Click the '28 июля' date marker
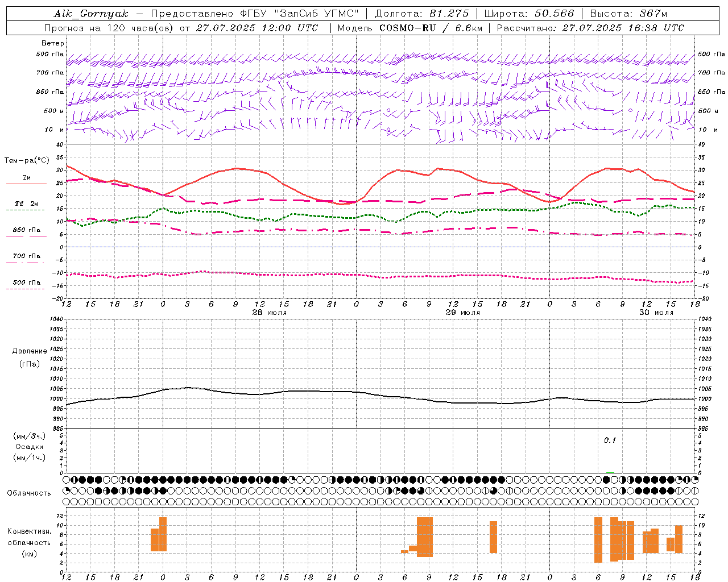This screenshot has height=582, width=728. coord(270,313)
